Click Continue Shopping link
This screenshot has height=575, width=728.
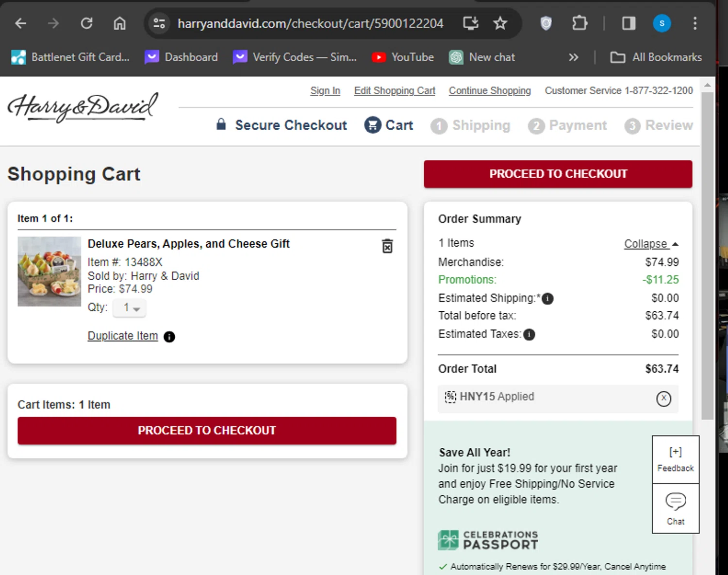click(490, 91)
